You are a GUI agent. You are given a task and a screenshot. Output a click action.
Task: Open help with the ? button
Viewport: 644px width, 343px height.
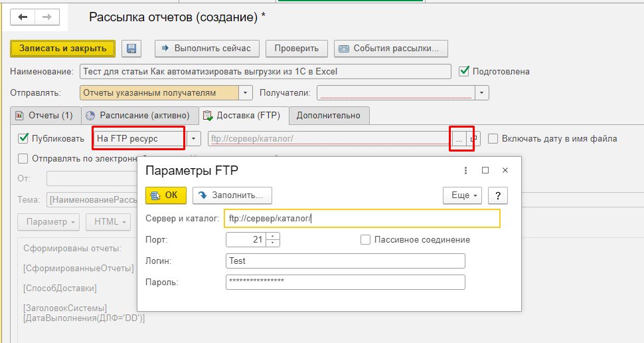click(x=498, y=195)
